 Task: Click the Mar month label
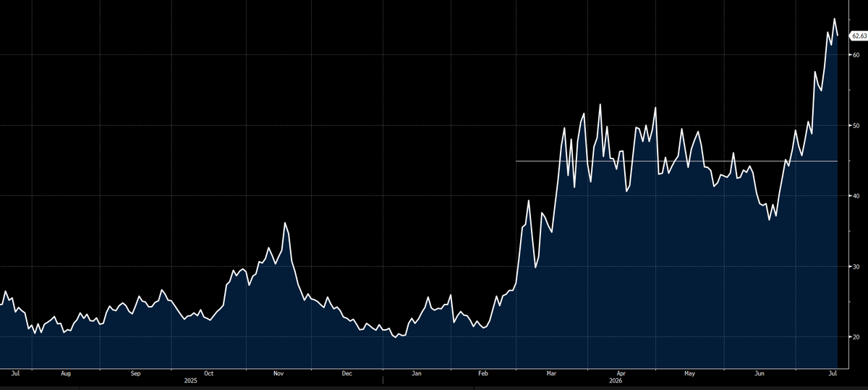coord(552,373)
